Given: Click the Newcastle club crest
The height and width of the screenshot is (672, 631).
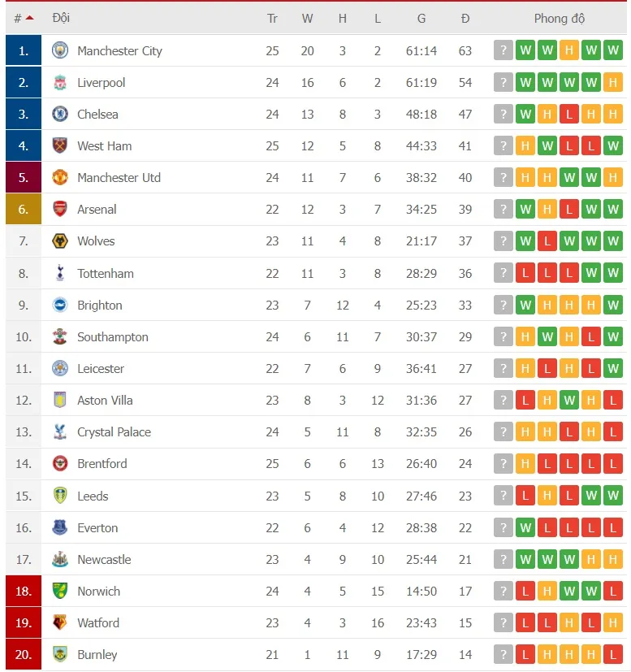Looking at the screenshot, I should point(58,559).
